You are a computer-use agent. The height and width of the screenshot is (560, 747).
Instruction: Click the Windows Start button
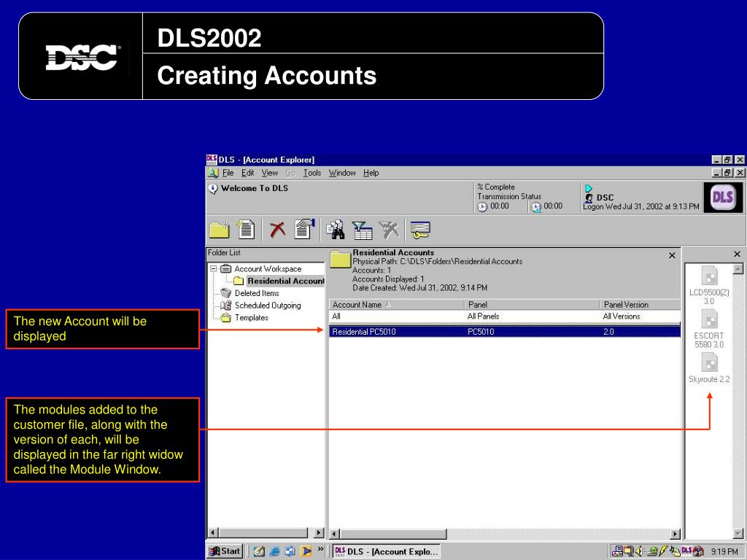225,551
